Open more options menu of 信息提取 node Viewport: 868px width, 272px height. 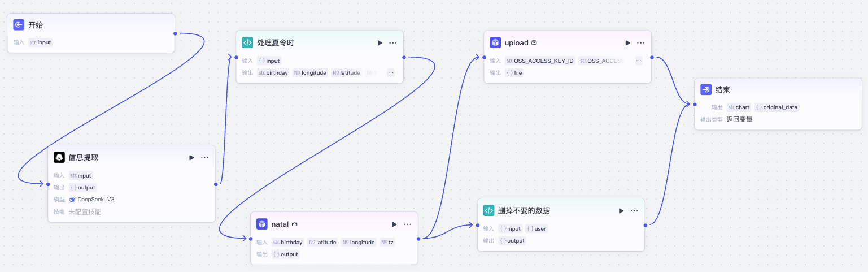(205, 157)
